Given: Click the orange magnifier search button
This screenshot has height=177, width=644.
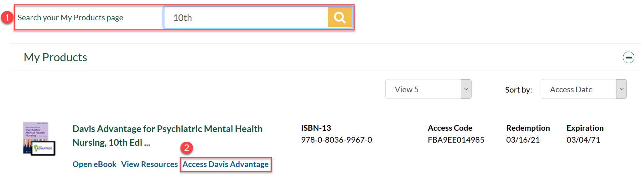Looking at the screenshot, I should [x=340, y=18].
